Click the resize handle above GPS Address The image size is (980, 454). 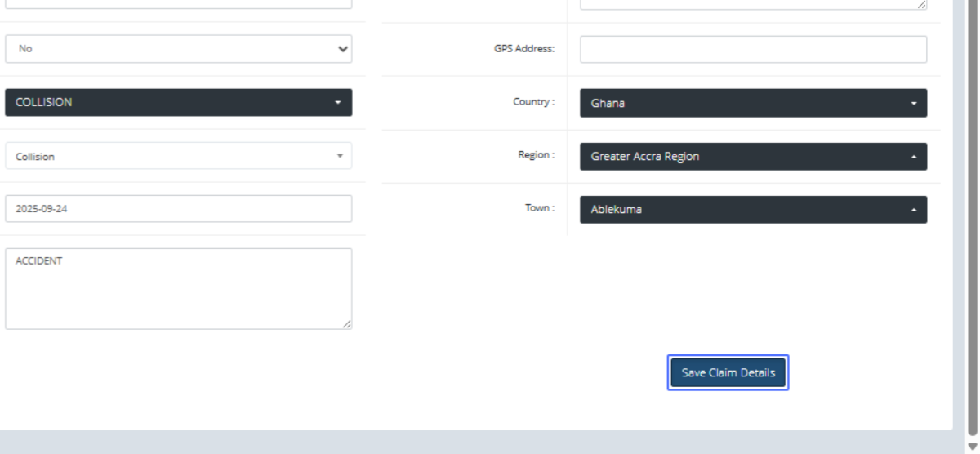922,5
